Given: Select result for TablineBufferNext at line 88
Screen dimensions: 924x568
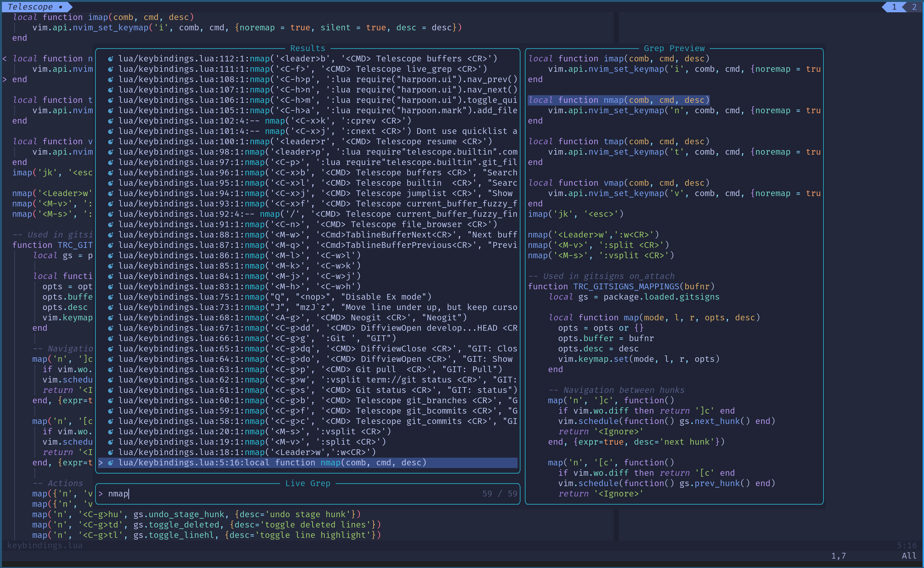Looking at the screenshot, I should 308,235.
